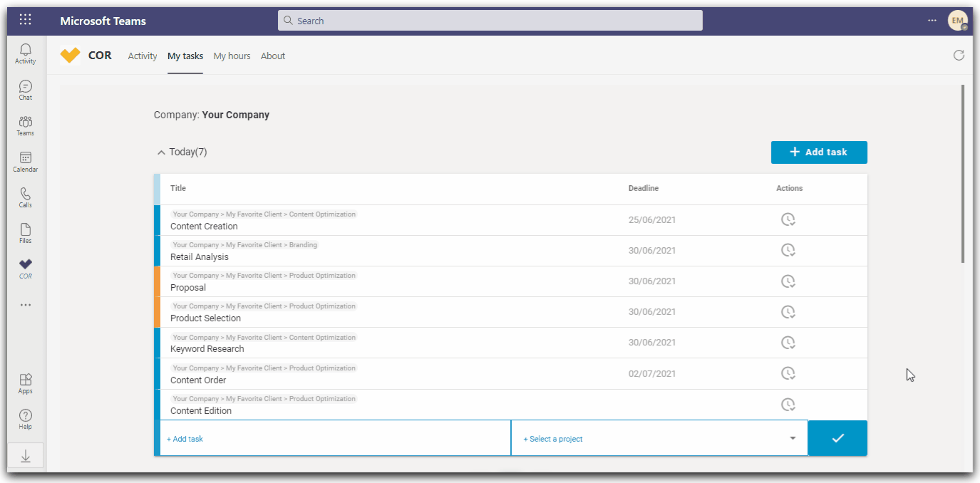Log time for Product Selection task

coord(788,311)
